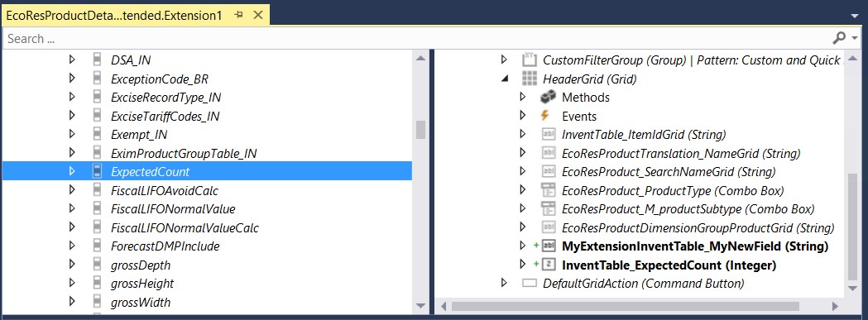
Task: Click right pane horizontal scroll right arrow
Action: tap(835, 306)
